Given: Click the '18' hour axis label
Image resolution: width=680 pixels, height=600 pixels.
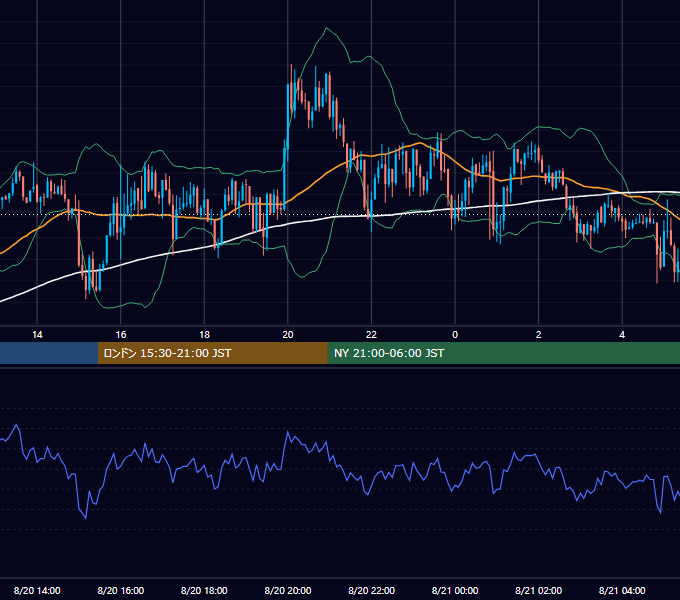Looking at the screenshot, I should pos(204,335).
